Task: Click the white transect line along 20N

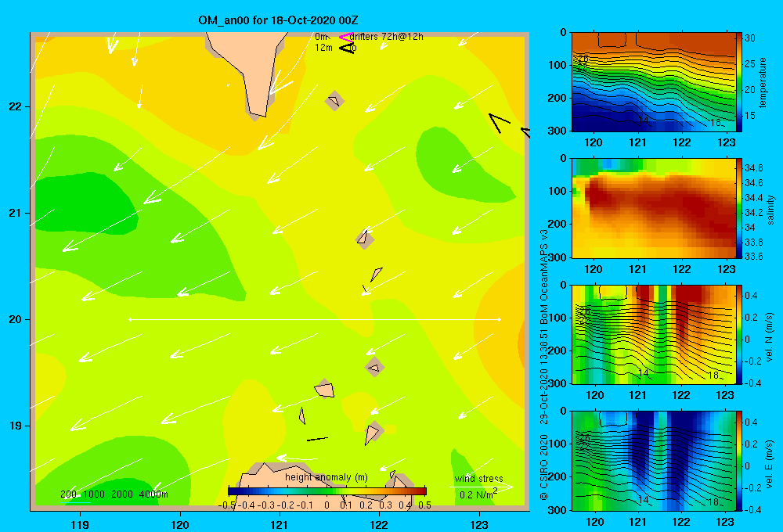Action: (x=315, y=319)
